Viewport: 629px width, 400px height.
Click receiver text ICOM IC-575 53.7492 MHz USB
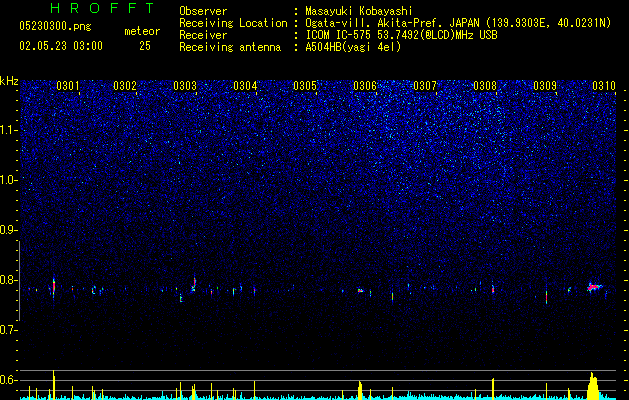401,35
